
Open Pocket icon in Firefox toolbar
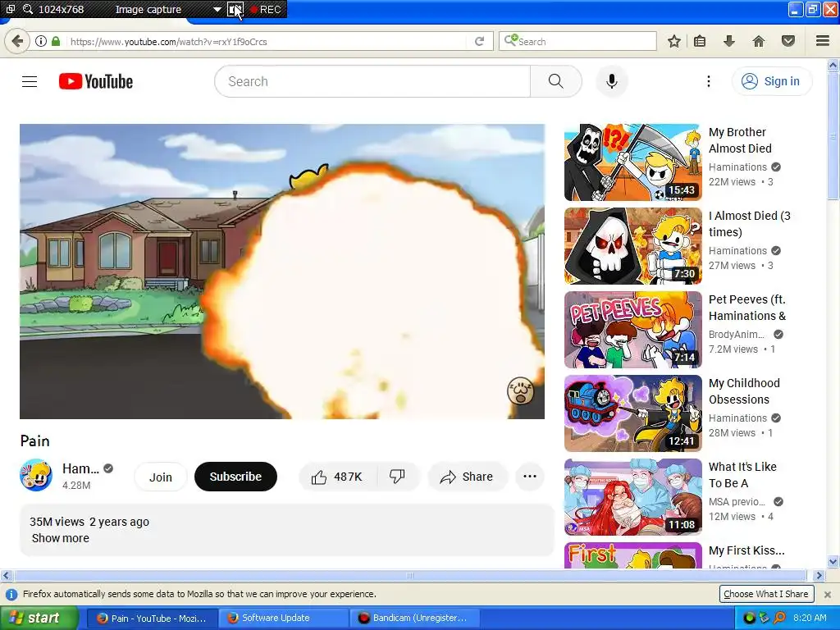tap(788, 41)
